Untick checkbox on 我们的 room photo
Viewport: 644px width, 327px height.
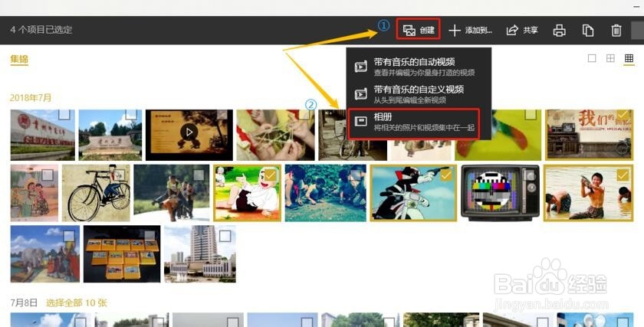tap(623, 114)
